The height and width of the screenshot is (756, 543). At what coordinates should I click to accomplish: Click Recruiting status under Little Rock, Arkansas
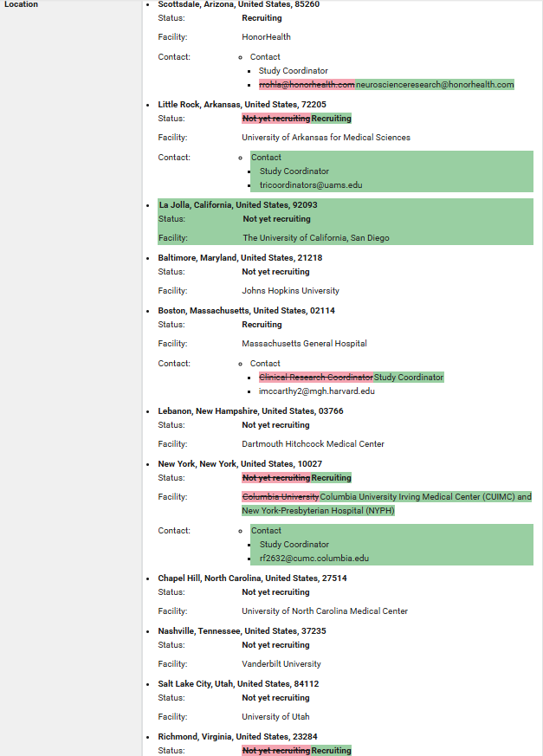pyautogui.click(x=332, y=119)
